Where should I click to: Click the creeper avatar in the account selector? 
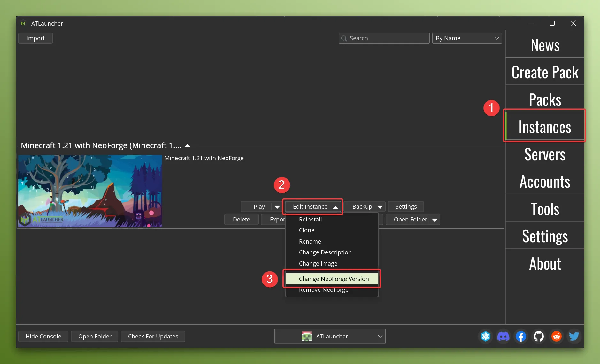[x=307, y=336]
